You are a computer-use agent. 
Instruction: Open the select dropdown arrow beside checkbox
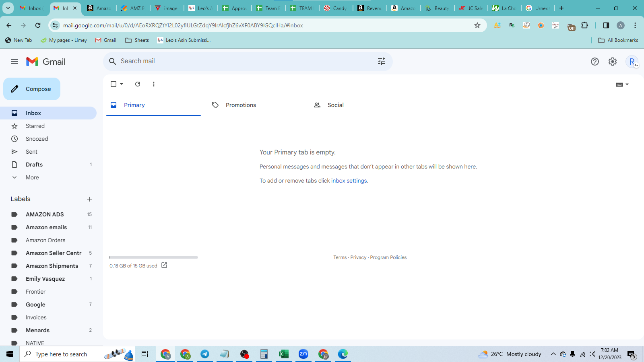coord(122,84)
